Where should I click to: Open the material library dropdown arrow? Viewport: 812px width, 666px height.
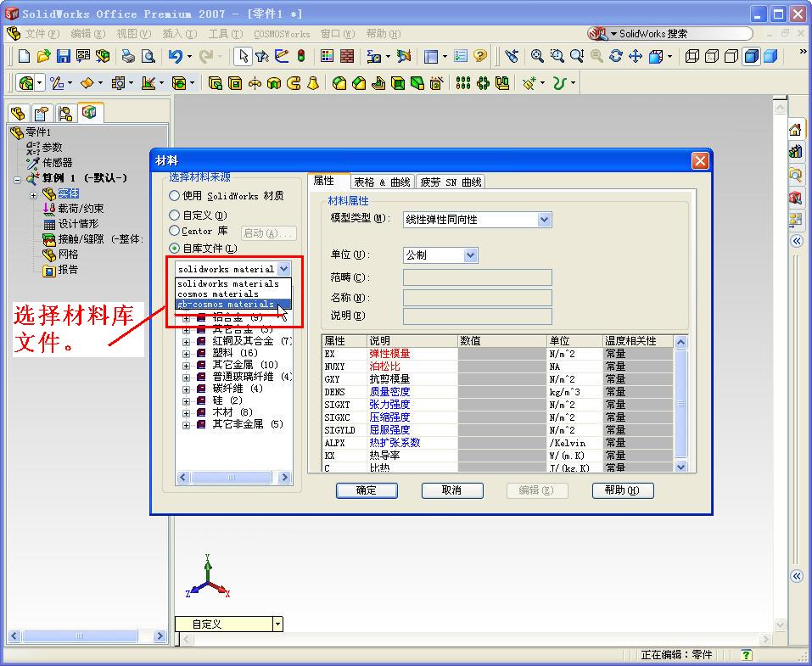(283, 269)
